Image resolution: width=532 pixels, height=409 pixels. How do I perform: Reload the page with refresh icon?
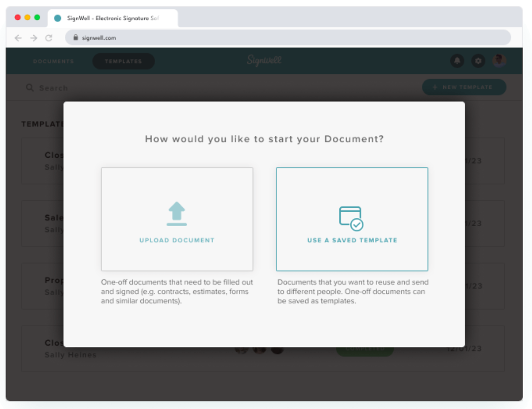[49, 38]
